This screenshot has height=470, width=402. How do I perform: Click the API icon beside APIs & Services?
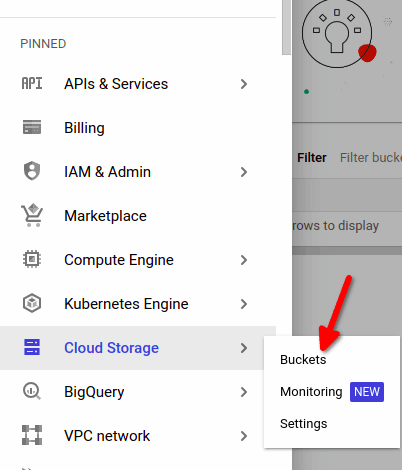pyautogui.click(x=32, y=84)
